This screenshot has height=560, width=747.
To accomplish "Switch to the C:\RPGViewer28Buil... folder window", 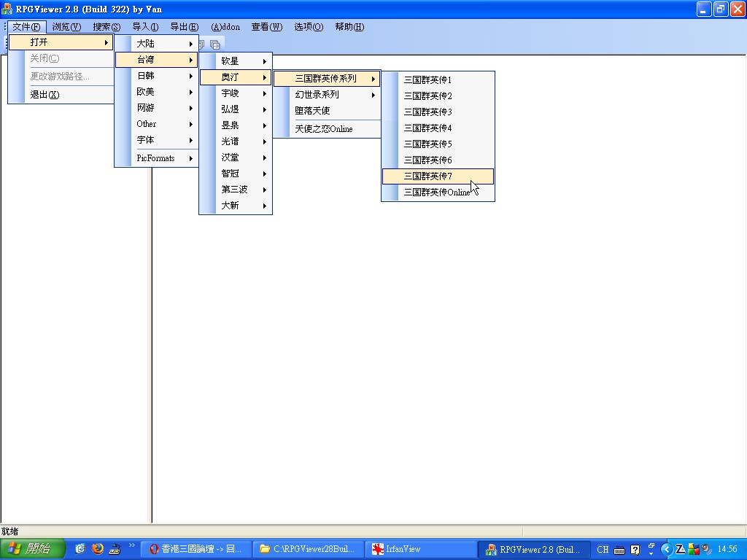I will click(307, 549).
